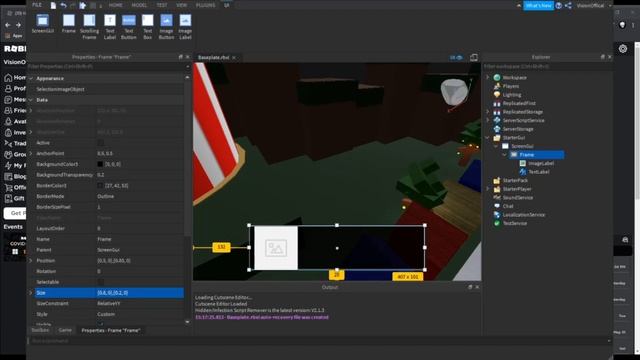This screenshot has height=360, width=640.
Task: Click the new file icon in the top toolbar
Action: click(x=53, y=5)
